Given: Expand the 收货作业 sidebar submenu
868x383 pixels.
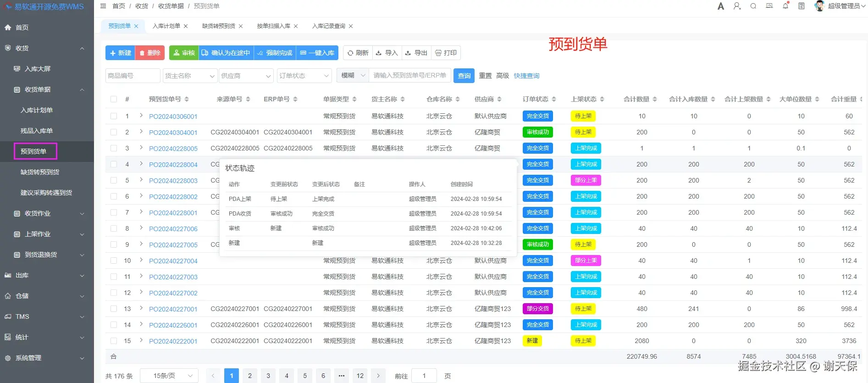Looking at the screenshot, I should (x=47, y=213).
